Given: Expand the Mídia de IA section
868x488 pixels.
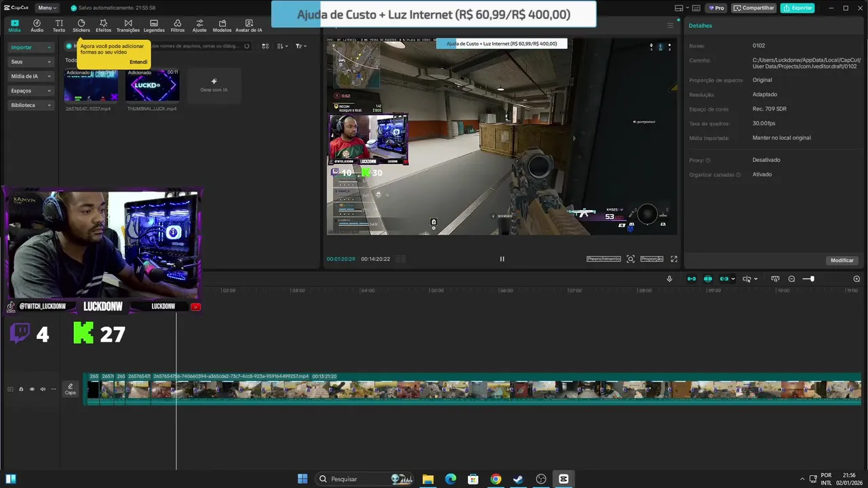Looking at the screenshot, I should coord(31,76).
